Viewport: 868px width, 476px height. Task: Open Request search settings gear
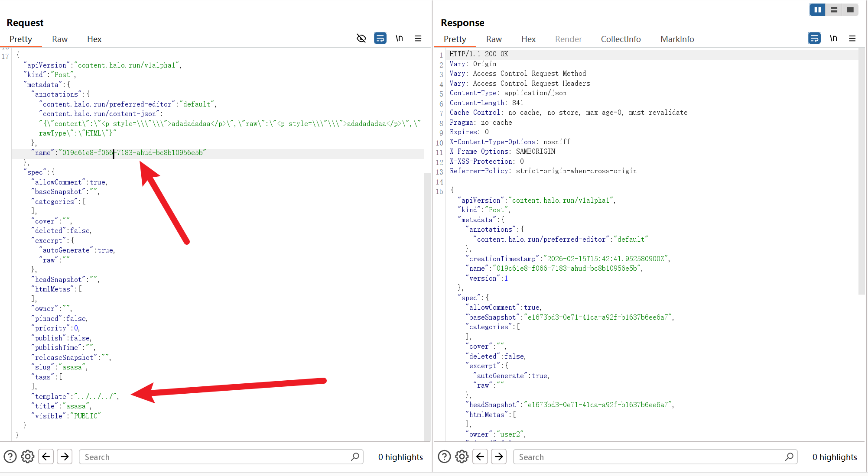pyautogui.click(x=28, y=457)
